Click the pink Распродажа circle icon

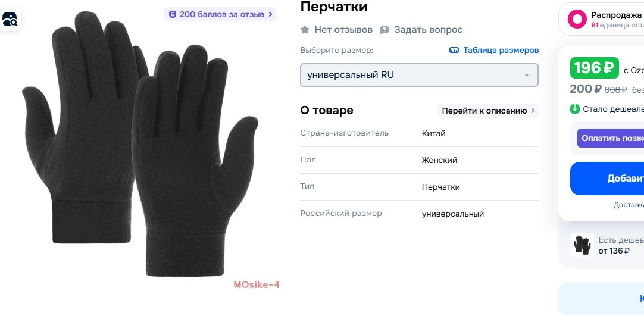click(577, 19)
